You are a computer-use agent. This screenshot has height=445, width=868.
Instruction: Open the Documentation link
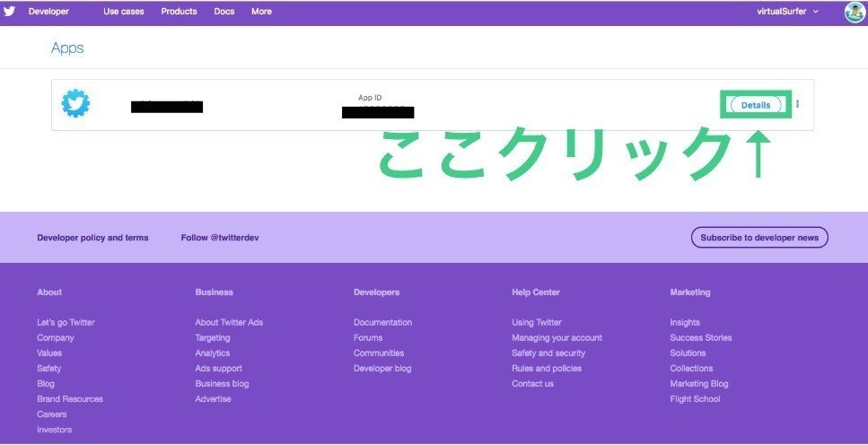tap(382, 323)
